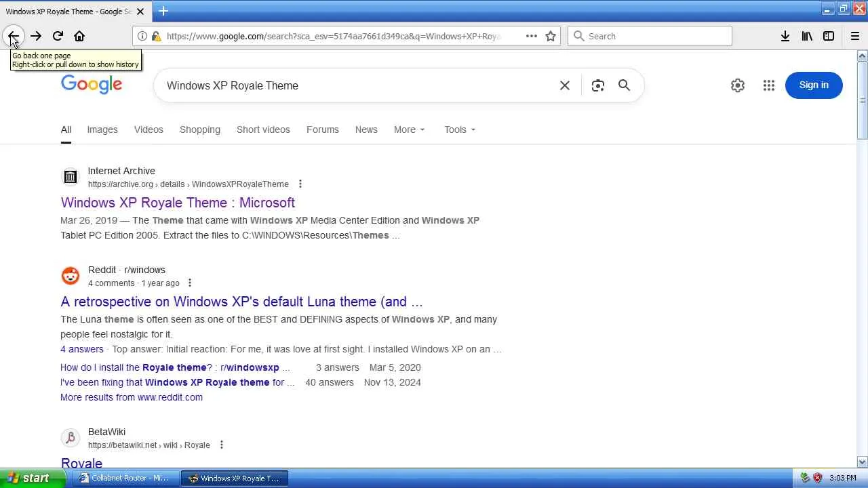Image resolution: width=868 pixels, height=488 pixels.
Task: Select the All results tab
Action: point(66,129)
